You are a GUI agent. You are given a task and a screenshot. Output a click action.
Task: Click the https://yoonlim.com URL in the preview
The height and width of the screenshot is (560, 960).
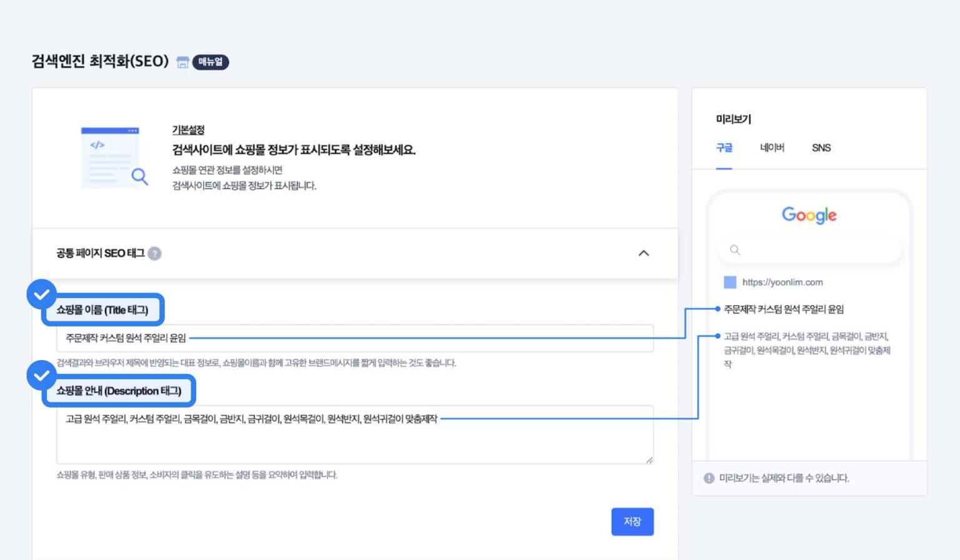(x=782, y=282)
